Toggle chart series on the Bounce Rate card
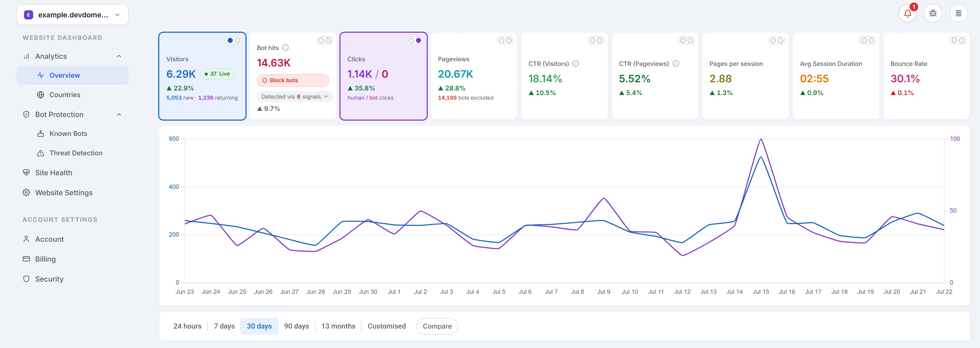This screenshot has width=980, height=348. coord(958,40)
